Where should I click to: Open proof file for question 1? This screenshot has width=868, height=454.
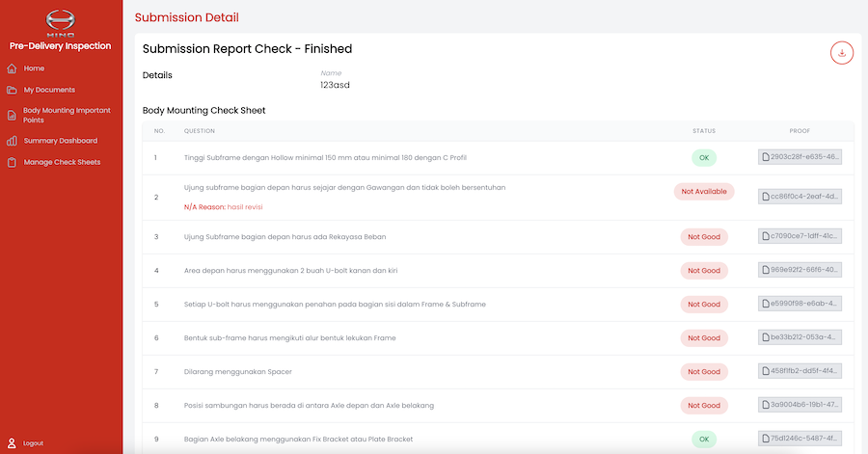(x=800, y=157)
